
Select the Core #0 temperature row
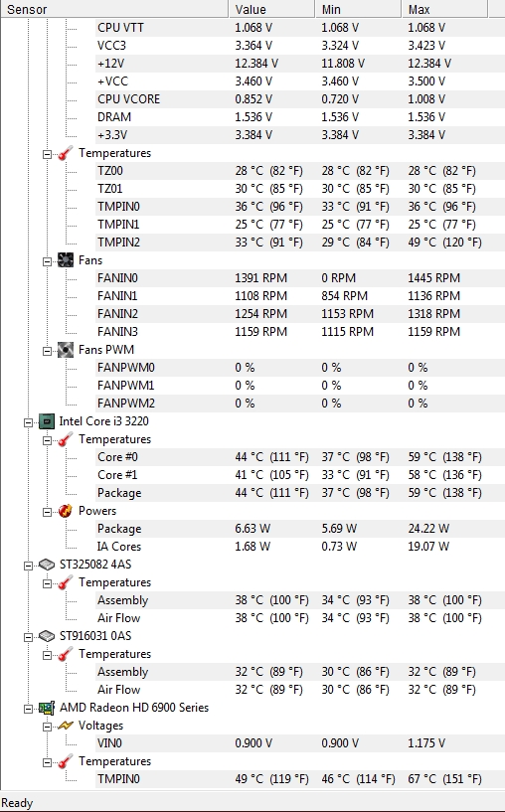click(x=300, y=457)
